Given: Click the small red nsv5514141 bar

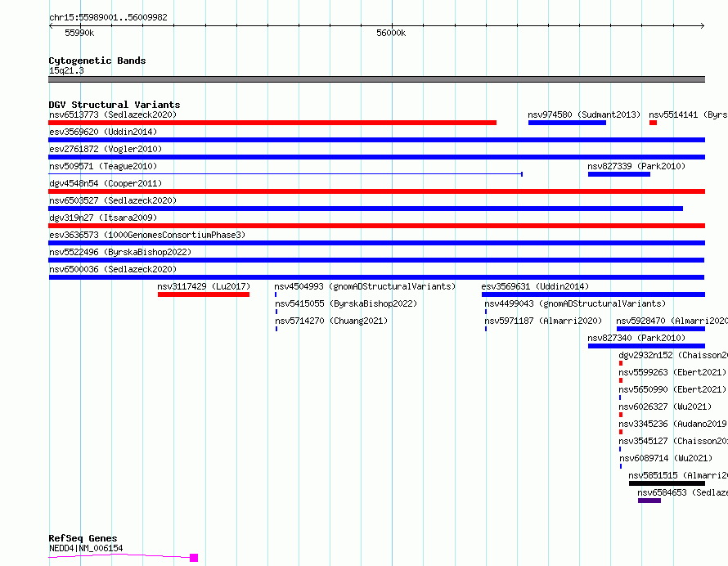Looking at the screenshot, I should (x=653, y=123).
